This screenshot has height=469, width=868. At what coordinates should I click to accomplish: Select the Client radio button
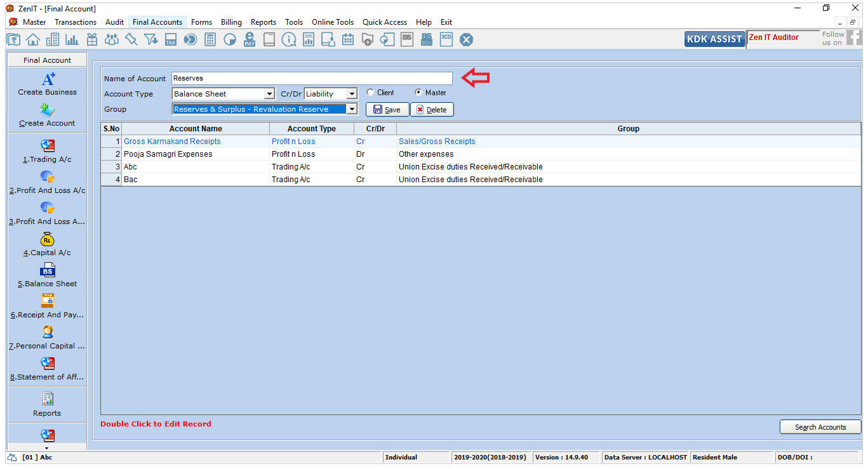click(371, 93)
